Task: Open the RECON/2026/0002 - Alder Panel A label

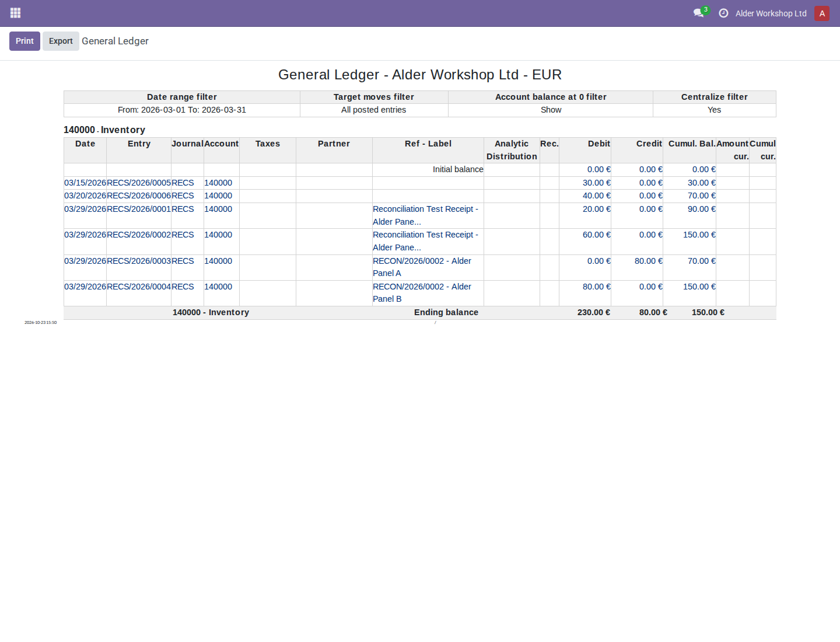Action: pyautogui.click(x=422, y=267)
